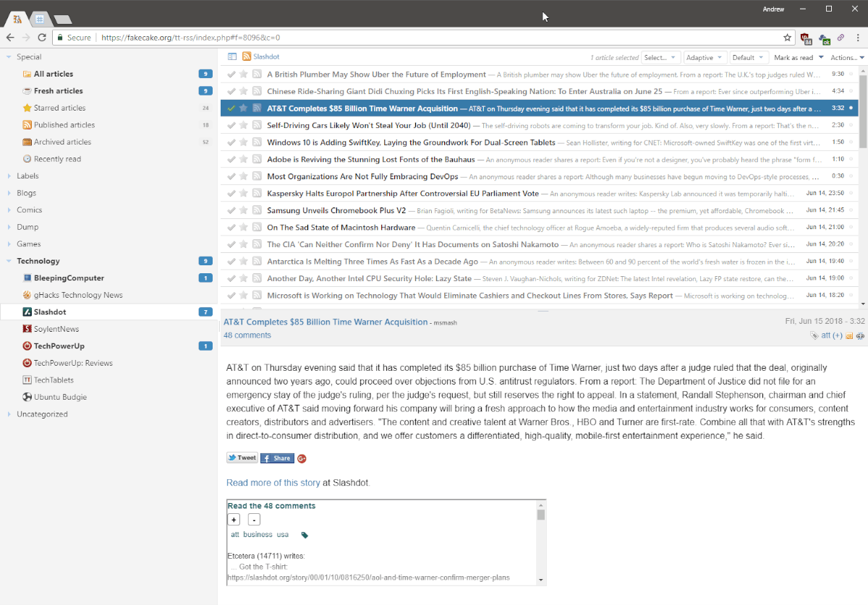Image resolution: width=868 pixels, height=605 pixels.
Task: Star the Windows 10 SwiftKey article
Action: pyautogui.click(x=244, y=142)
